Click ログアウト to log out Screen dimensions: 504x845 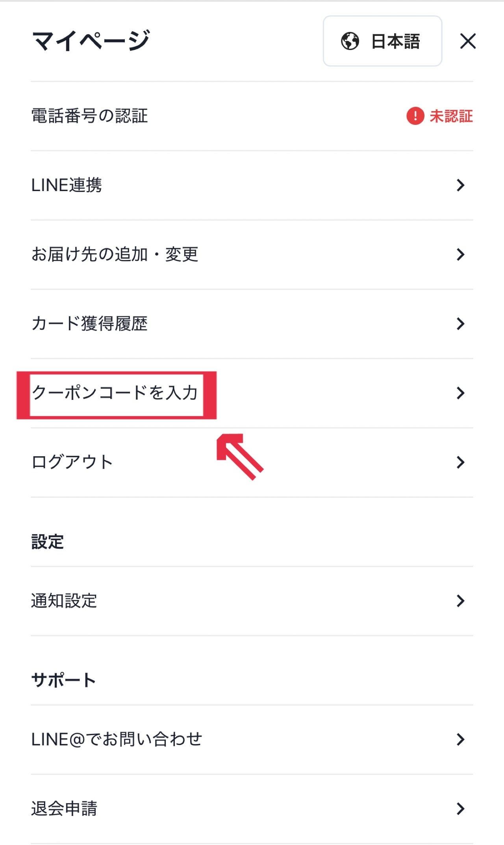point(72,462)
